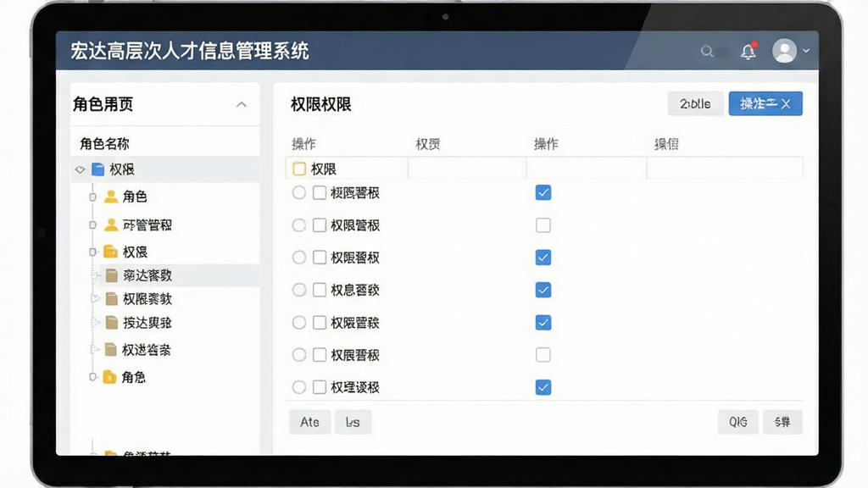
Task: Click the gray 2:blle button
Action: (695, 103)
